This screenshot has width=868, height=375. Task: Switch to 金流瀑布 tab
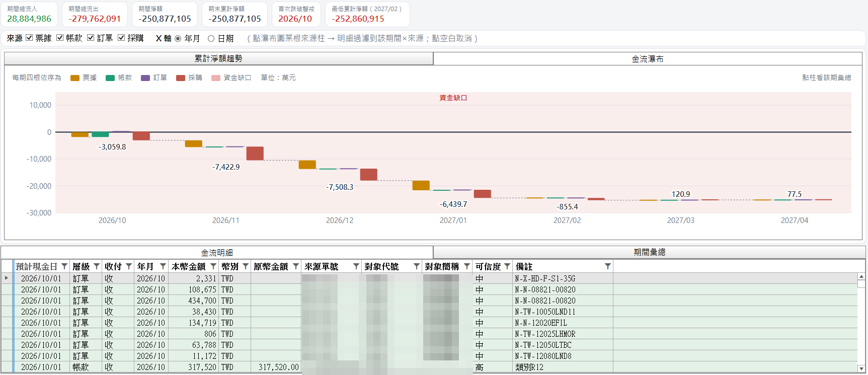[648, 59]
